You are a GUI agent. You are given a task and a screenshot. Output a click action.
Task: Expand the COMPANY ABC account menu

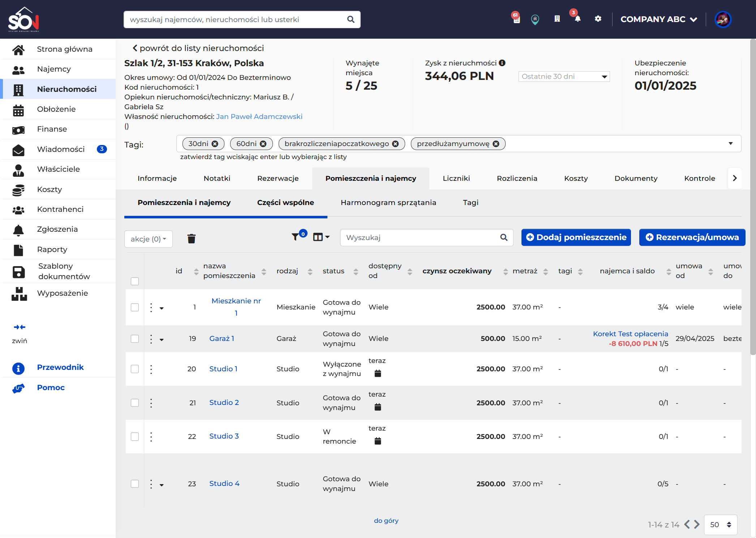click(659, 19)
